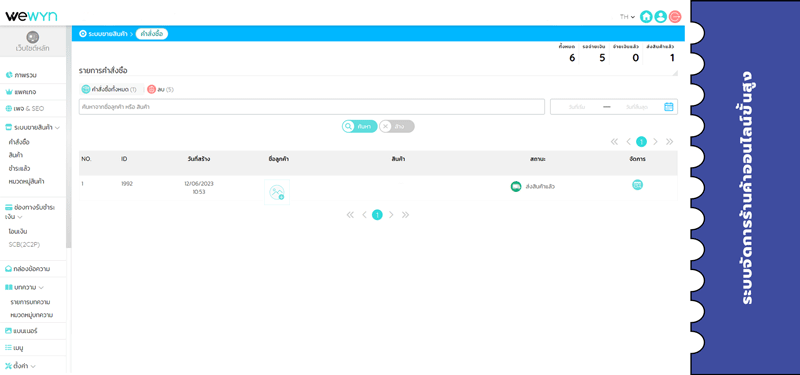Click the start date field
The width and height of the screenshot is (800, 375).
tap(576, 107)
